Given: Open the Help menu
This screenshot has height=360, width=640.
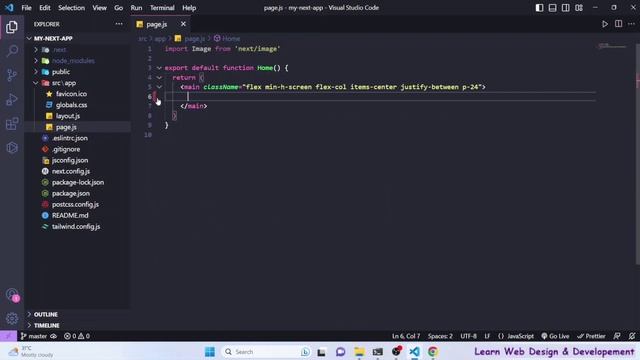Looking at the screenshot, I should (189, 8).
